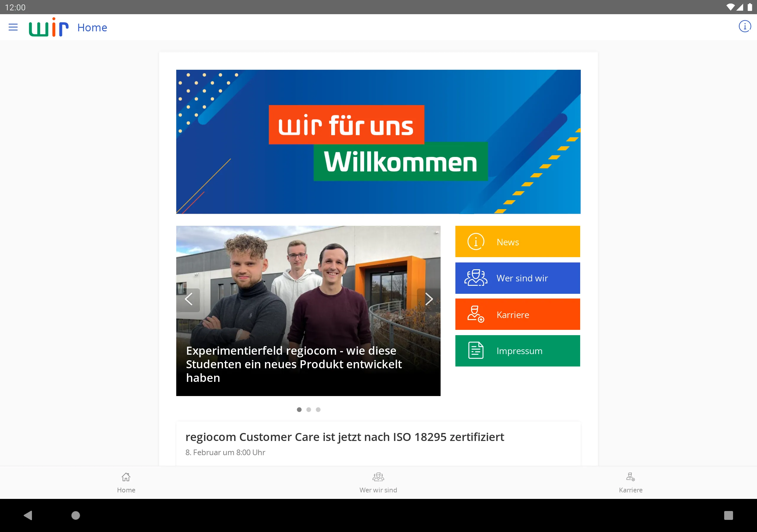Select first slideshow dot indicator
Viewport: 757px width, 532px height.
299,409
